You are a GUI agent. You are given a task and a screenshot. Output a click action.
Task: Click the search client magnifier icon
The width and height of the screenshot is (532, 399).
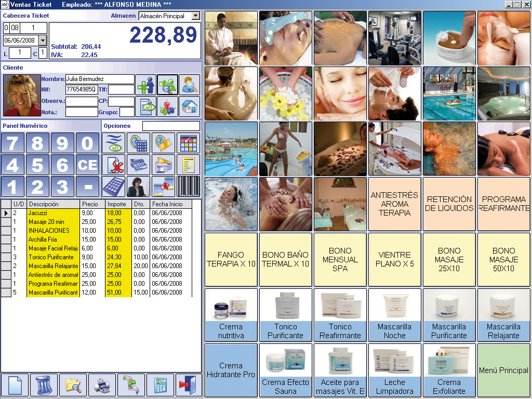click(x=189, y=85)
